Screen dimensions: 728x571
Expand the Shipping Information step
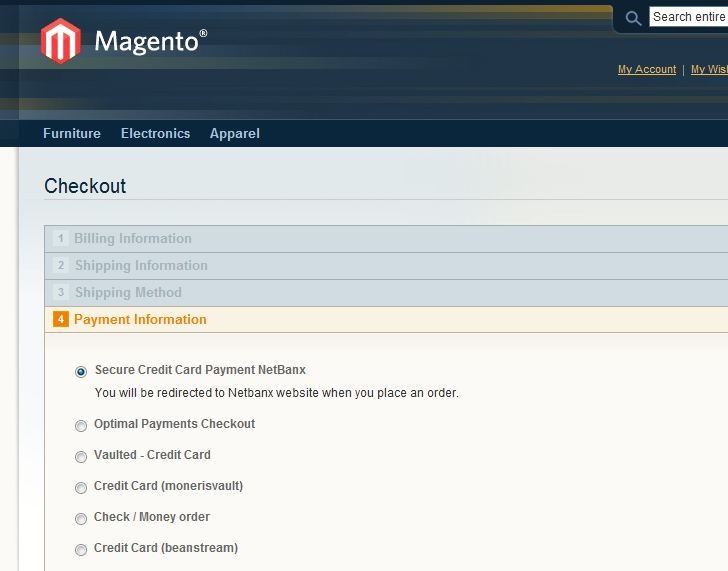pos(386,266)
